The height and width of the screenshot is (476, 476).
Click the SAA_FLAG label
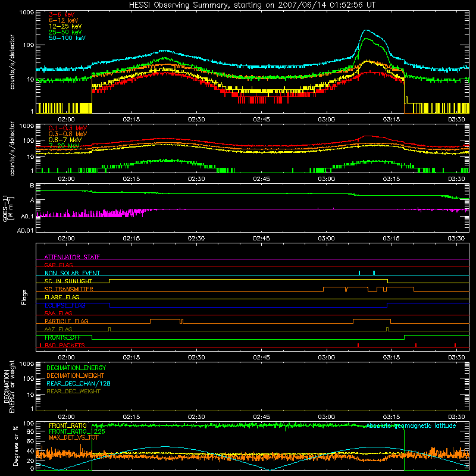click(58, 313)
